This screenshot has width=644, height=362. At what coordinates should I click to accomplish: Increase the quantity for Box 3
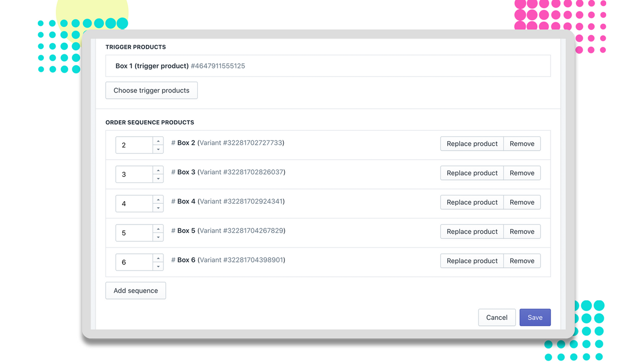158,170
